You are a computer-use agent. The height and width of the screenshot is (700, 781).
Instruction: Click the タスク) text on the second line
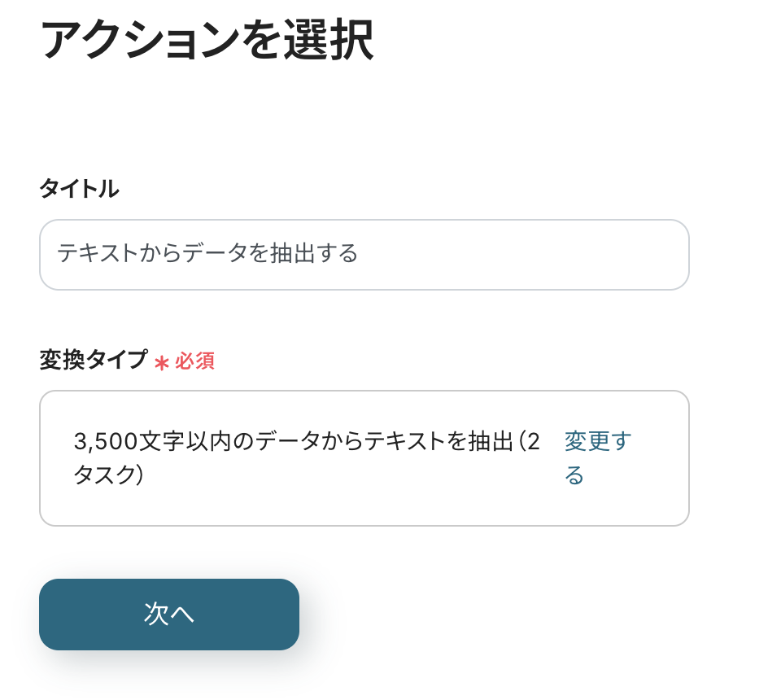point(108,475)
